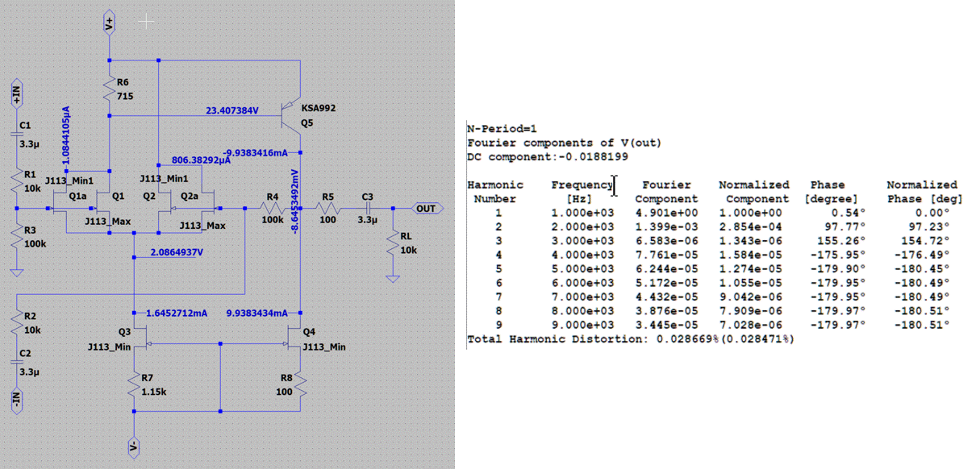Select the -IN input port label
Image resolution: width=980 pixels, height=469 pixels.
[18, 401]
